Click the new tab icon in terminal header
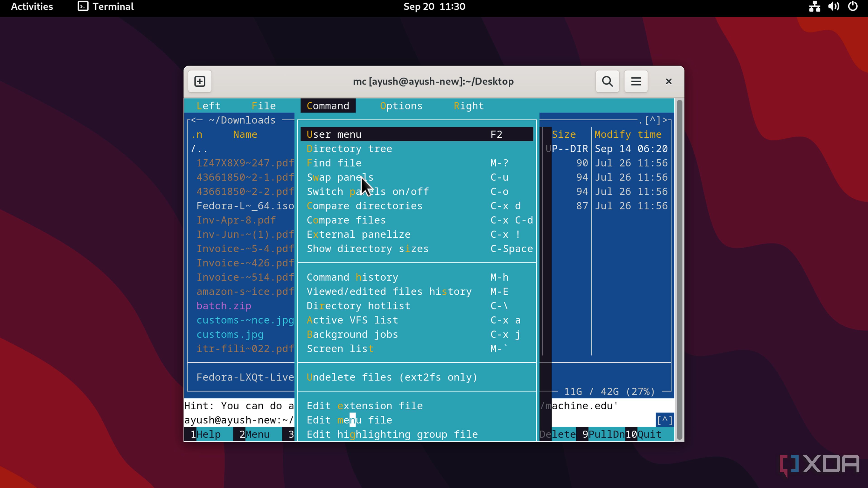Screen dimensions: 868x488 coord(200,82)
